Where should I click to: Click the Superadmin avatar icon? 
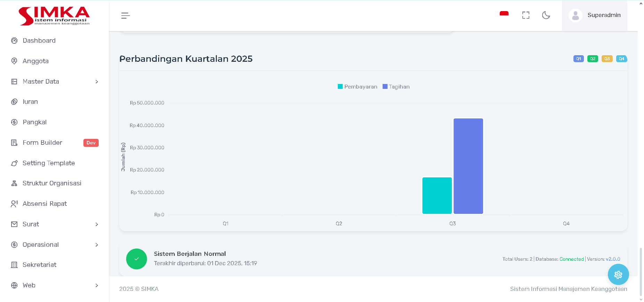(x=575, y=16)
